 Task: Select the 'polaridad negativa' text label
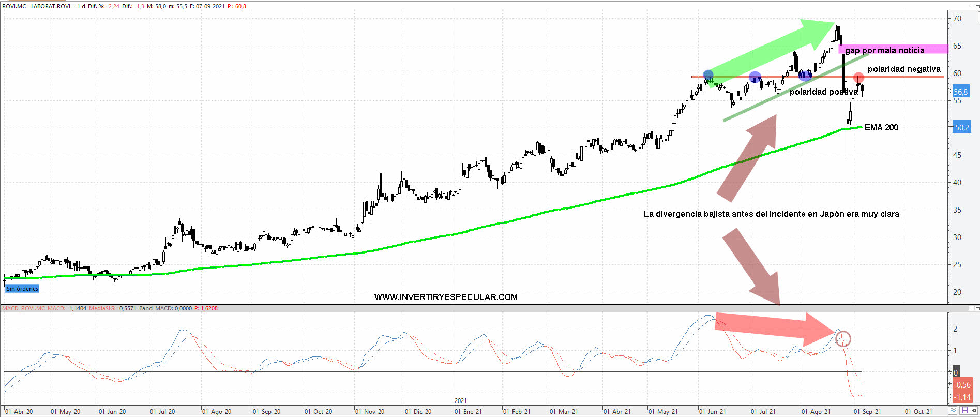903,69
